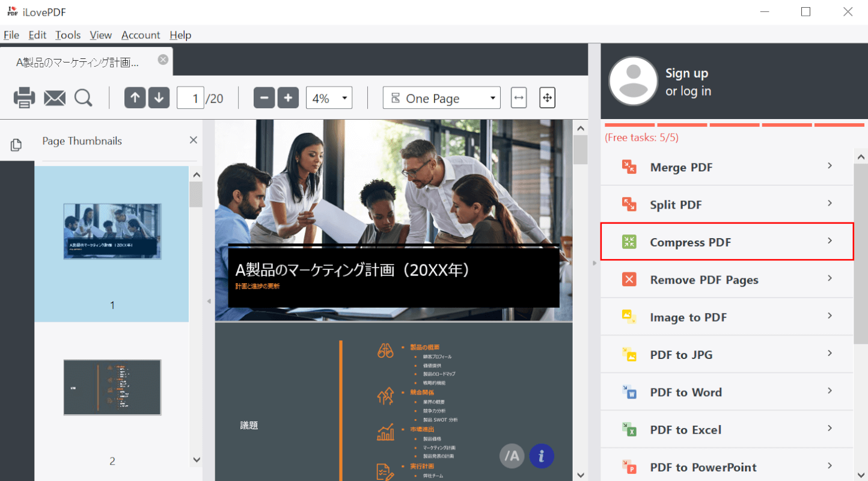Open the zoom percentage dropdown

[x=329, y=98]
